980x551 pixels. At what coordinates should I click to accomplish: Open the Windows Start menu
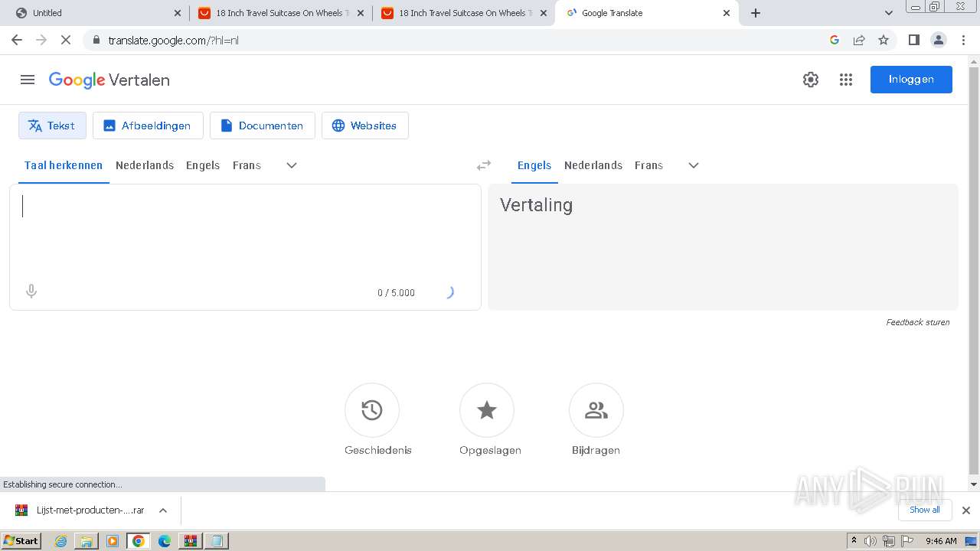pyautogui.click(x=21, y=541)
